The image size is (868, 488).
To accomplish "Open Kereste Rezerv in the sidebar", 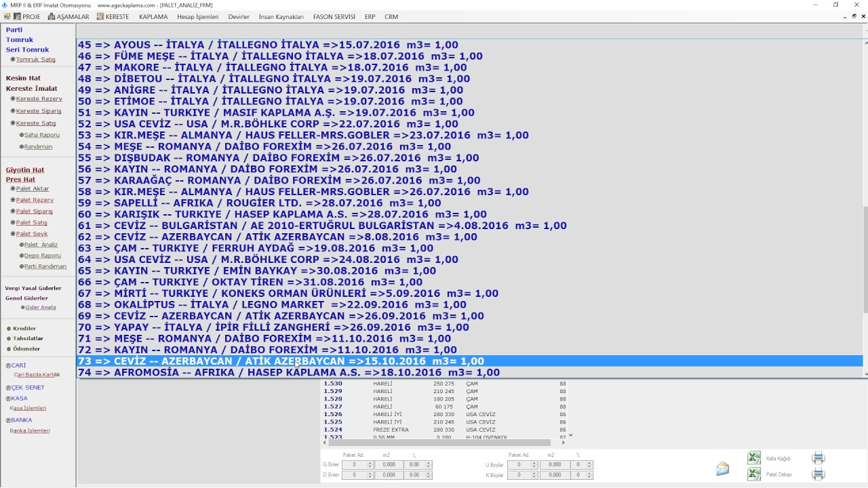I will coord(39,99).
